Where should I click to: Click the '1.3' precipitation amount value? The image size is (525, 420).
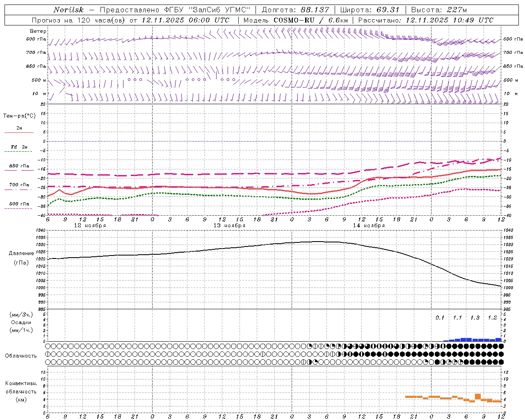tap(475, 318)
